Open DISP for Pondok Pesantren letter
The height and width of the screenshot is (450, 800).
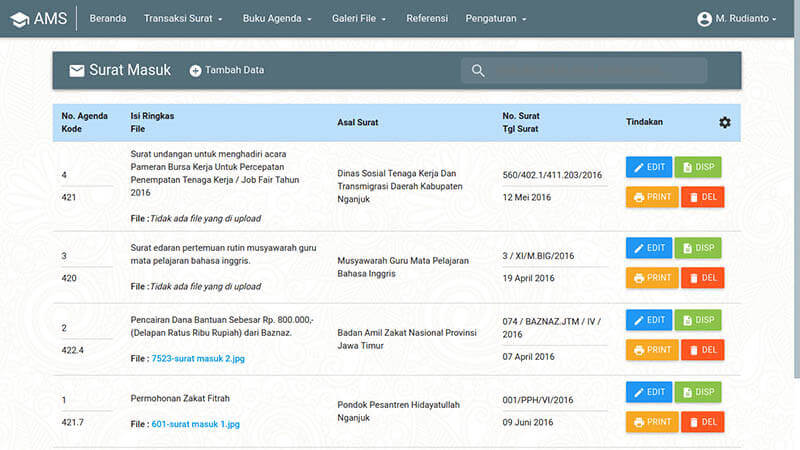pos(698,392)
